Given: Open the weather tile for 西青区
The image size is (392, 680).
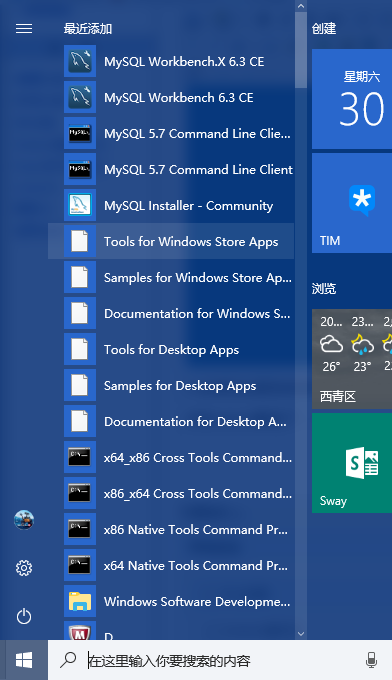Looking at the screenshot, I should click(352, 359).
